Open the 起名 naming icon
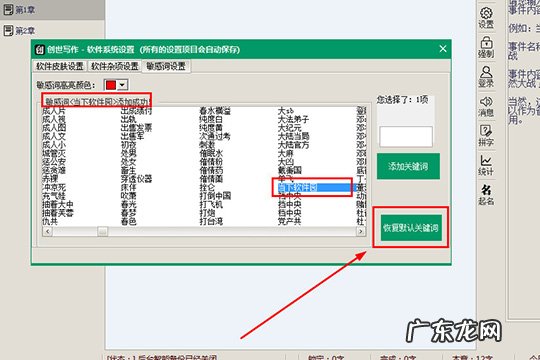 486,195
